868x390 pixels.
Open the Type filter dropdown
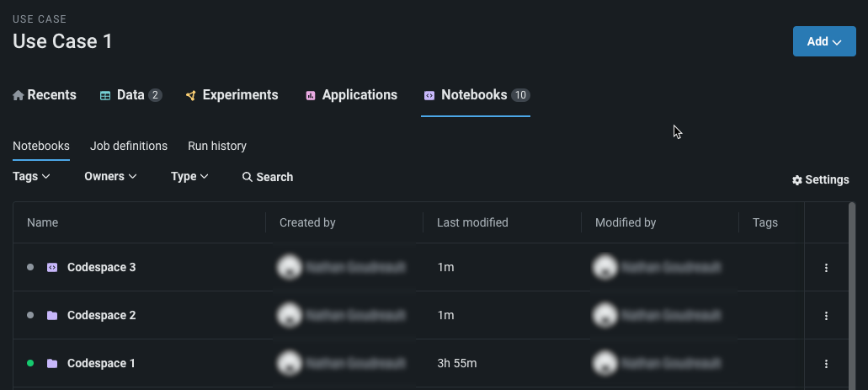[x=189, y=177]
